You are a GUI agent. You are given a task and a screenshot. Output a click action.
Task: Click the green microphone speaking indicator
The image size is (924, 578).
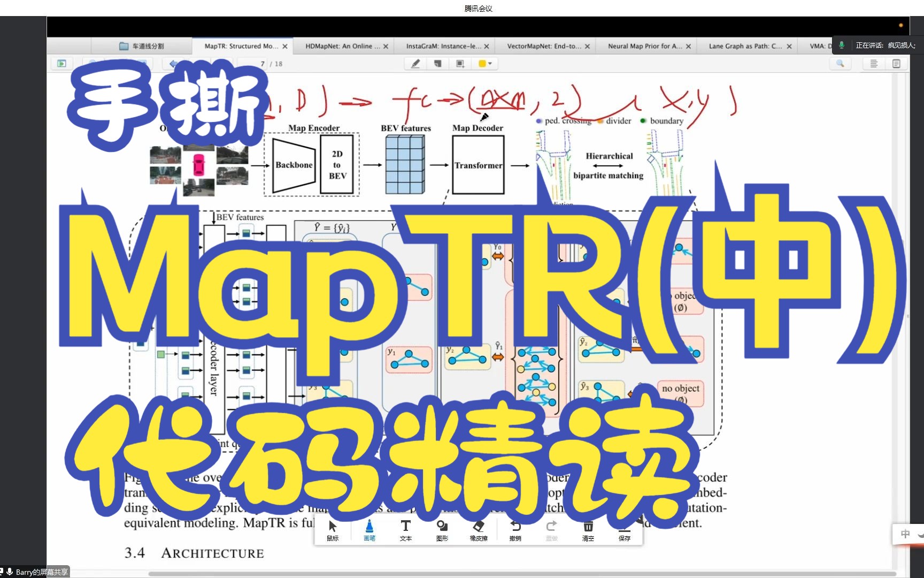pos(842,45)
